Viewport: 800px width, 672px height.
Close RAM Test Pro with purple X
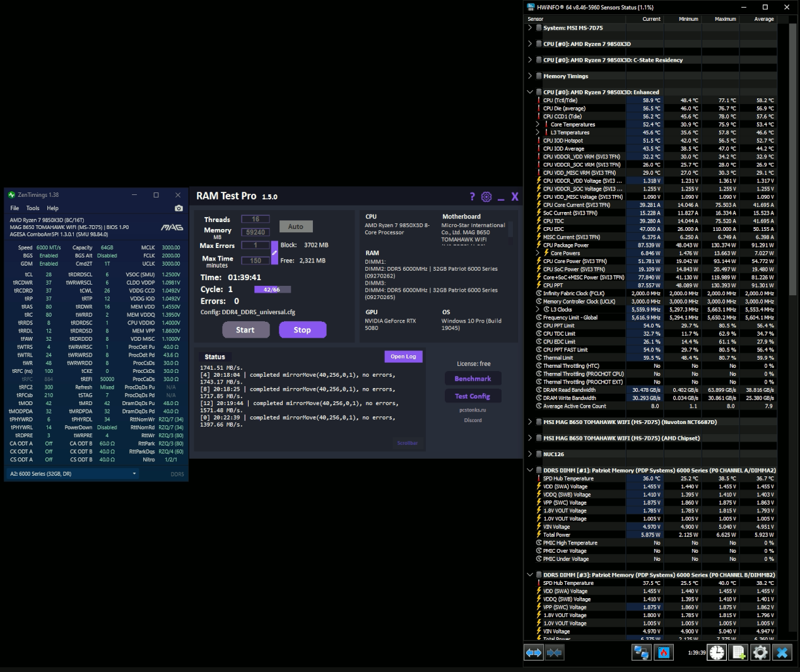515,197
